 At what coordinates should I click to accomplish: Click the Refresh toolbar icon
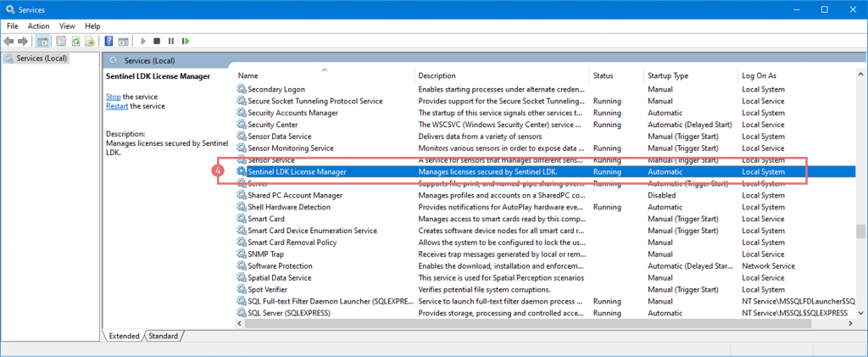coord(76,41)
